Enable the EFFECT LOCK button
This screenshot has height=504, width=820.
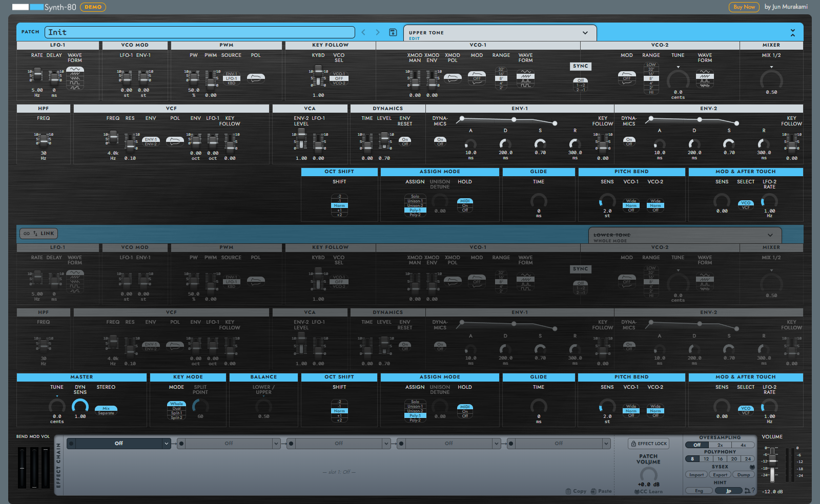pos(648,444)
